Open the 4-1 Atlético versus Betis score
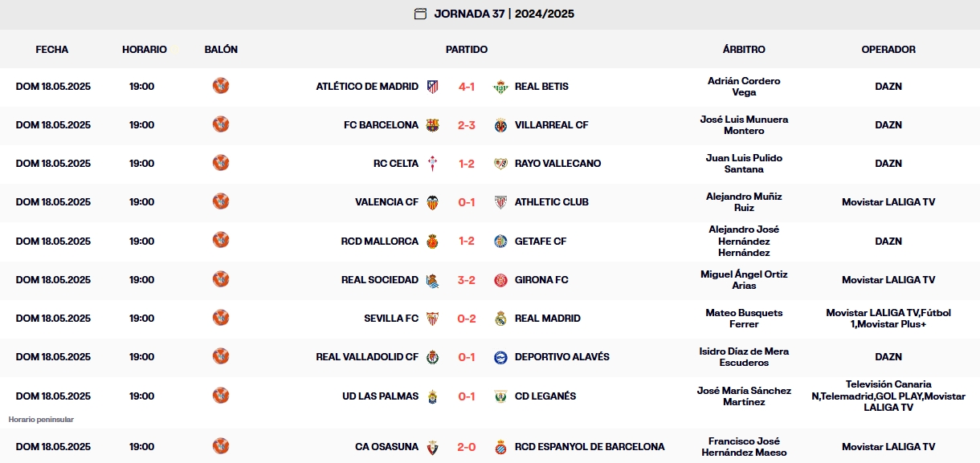980x463 pixels. (x=468, y=86)
